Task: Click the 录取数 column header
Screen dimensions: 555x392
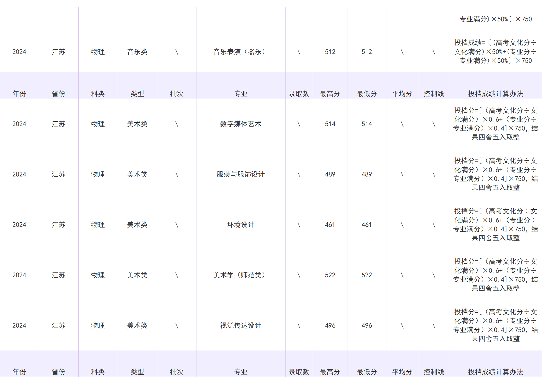Action: (299, 94)
